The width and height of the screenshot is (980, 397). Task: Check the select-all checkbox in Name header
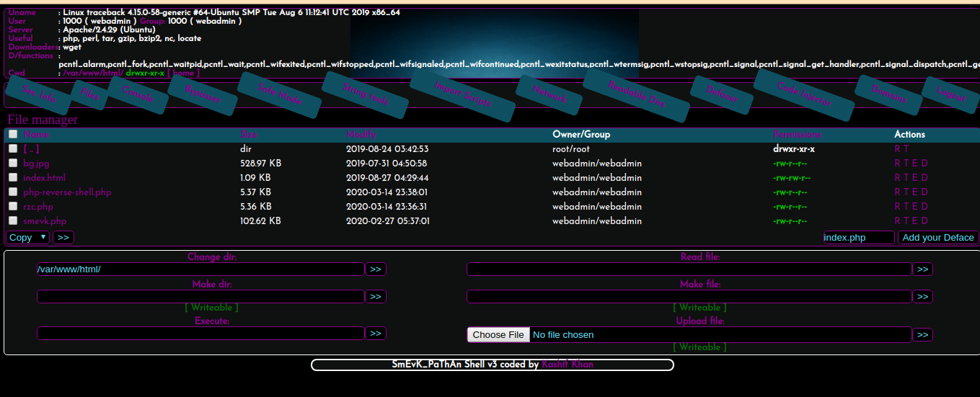click(x=13, y=134)
